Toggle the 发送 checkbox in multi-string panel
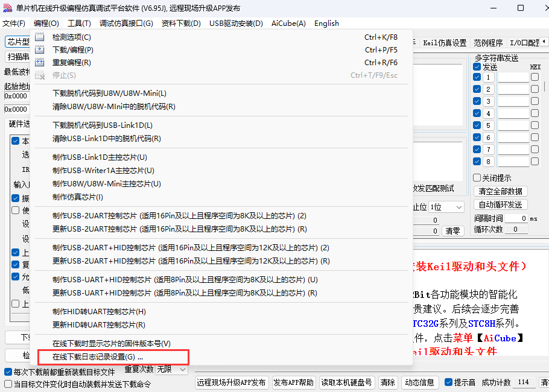 (477, 67)
